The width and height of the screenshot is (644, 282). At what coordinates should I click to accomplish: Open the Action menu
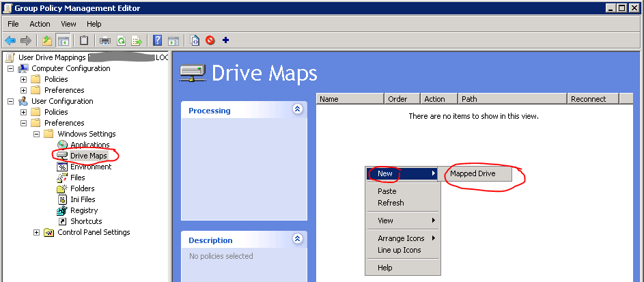click(40, 24)
